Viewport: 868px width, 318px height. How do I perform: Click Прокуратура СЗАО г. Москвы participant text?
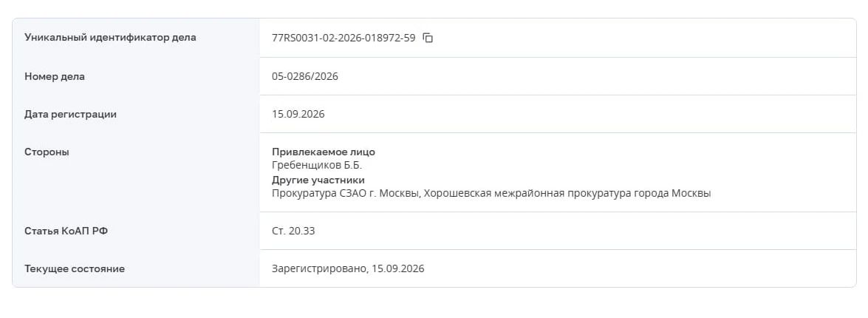click(x=341, y=193)
